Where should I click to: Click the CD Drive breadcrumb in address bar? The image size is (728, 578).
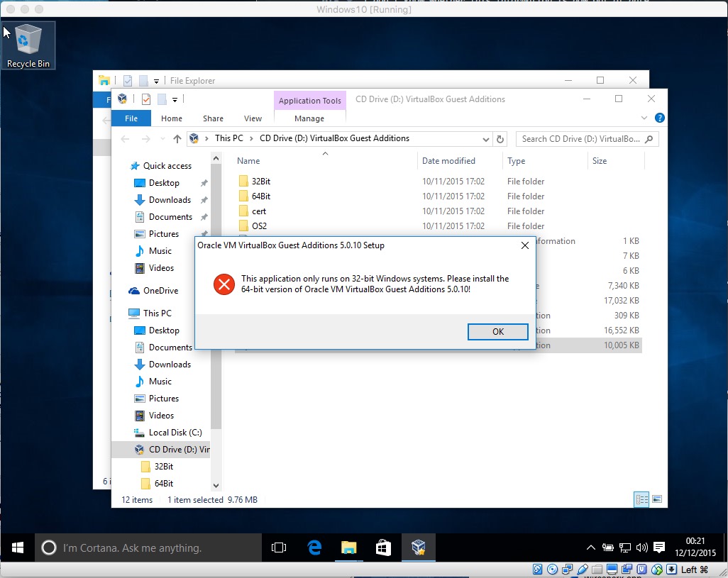[334, 138]
